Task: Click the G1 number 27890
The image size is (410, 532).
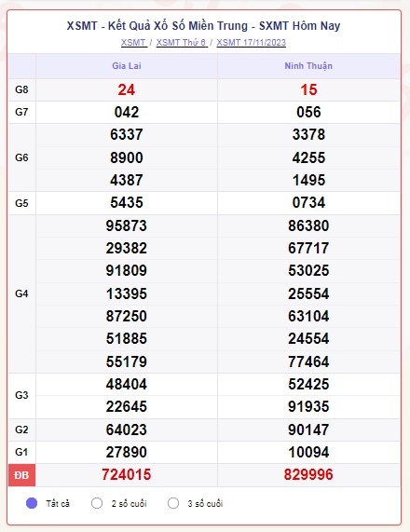Action: tap(126, 452)
